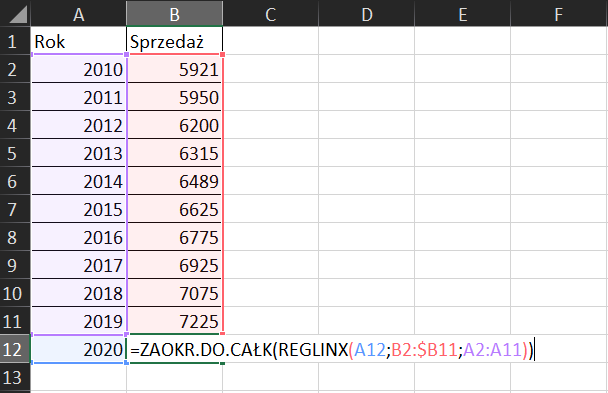
Task: Select row 12 header
Action: click(x=15, y=349)
